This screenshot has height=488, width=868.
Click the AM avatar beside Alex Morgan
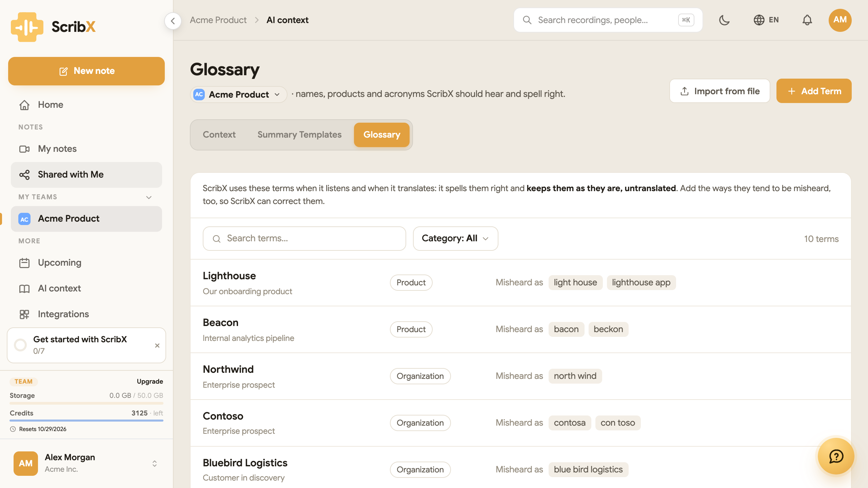click(x=26, y=464)
